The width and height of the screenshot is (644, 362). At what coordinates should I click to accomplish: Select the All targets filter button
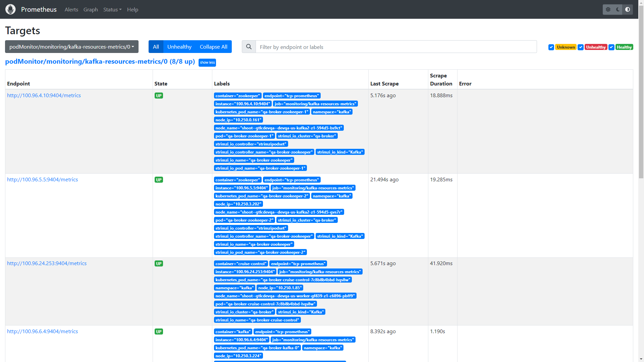click(156, 47)
